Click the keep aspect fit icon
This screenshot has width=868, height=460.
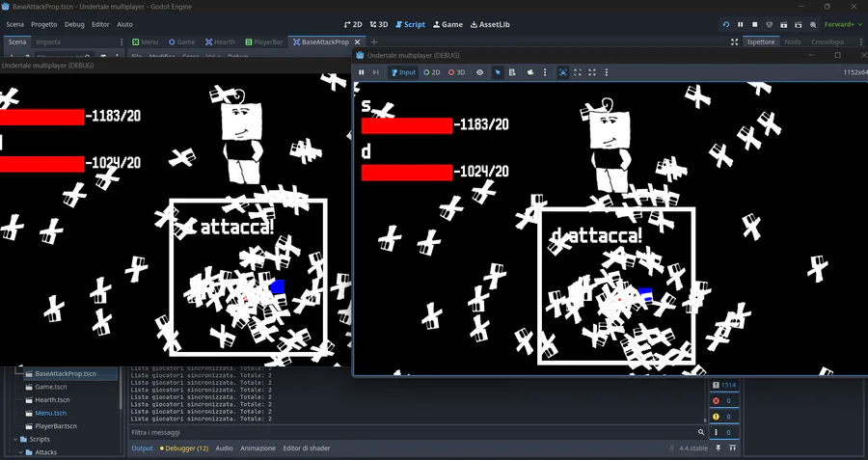tap(578, 72)
